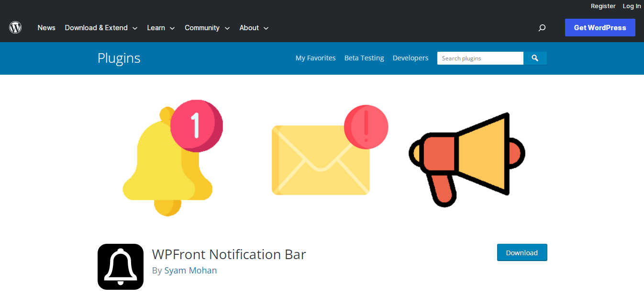
Task: Click the Get WordPress button
Action: coord(600,27)
